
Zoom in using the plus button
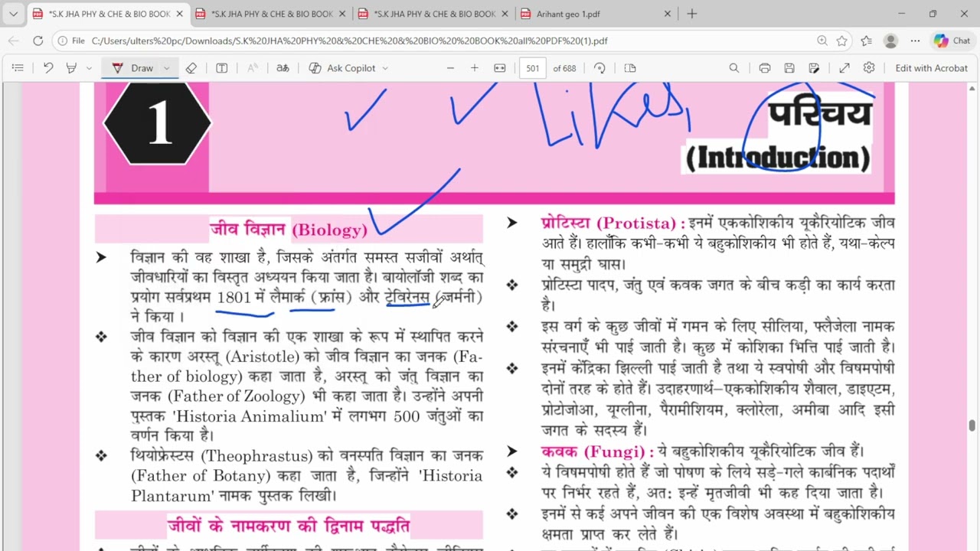coord(475,68)
